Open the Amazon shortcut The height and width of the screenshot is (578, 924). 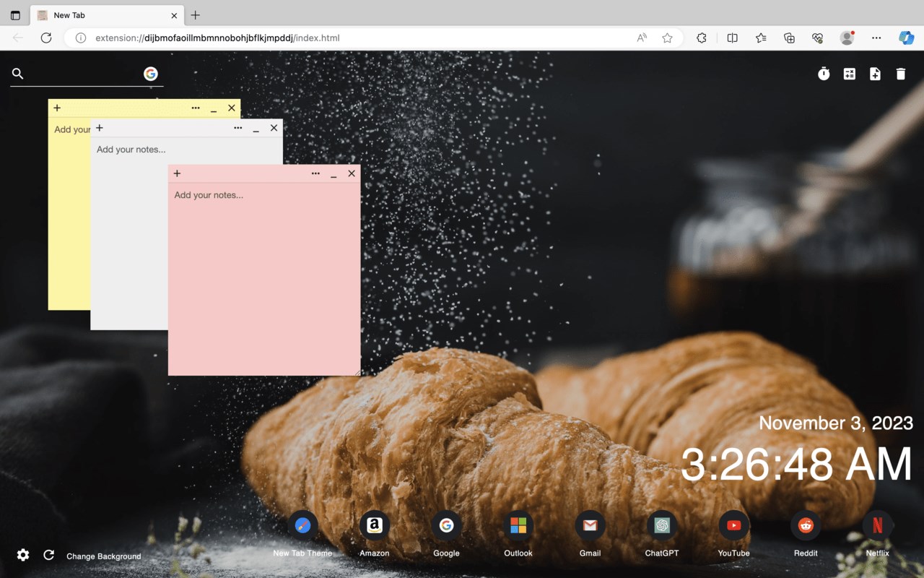click(374, 535)
